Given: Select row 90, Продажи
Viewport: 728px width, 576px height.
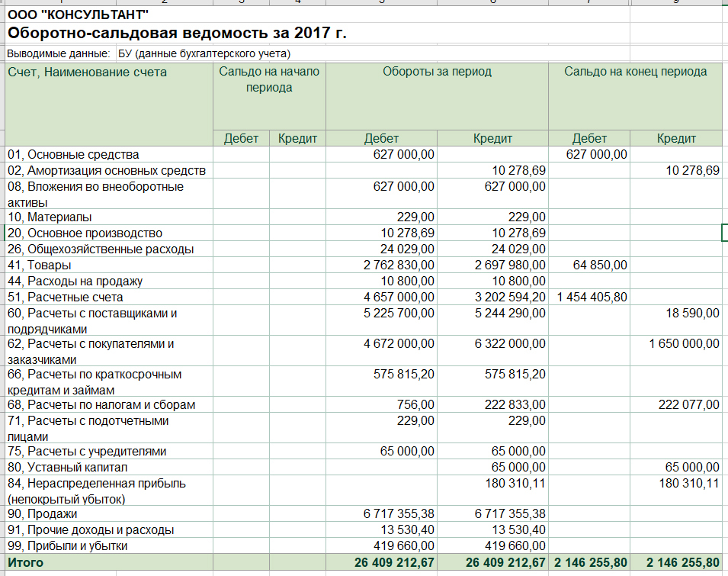Looking at the screenshot, I should tap(364, 513).
